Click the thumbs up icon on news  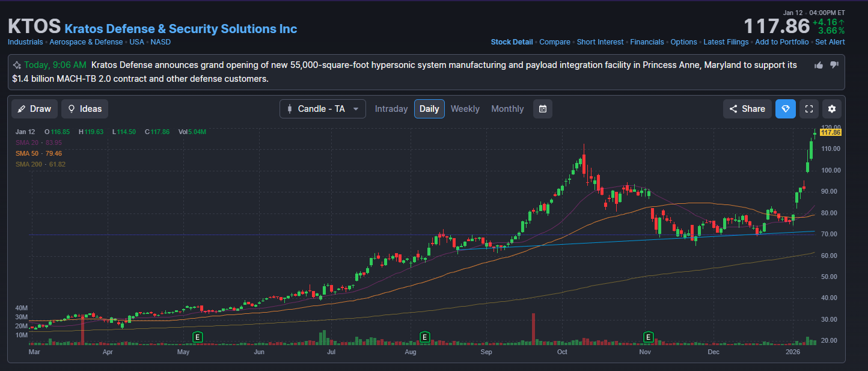(x=819, y=65)
